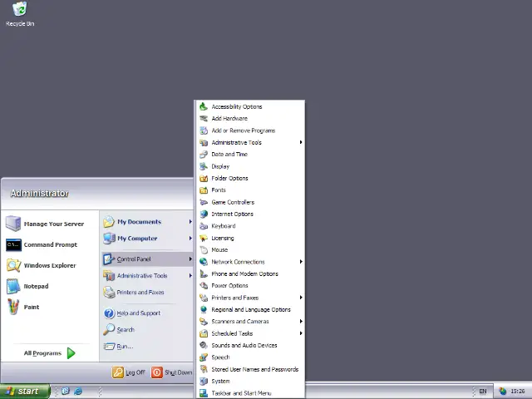Image resolution: width=532 pixels, height=399 pixels.
Task: Click the Power Options icon
Action: pyautogui.click(x=204, y=286)
